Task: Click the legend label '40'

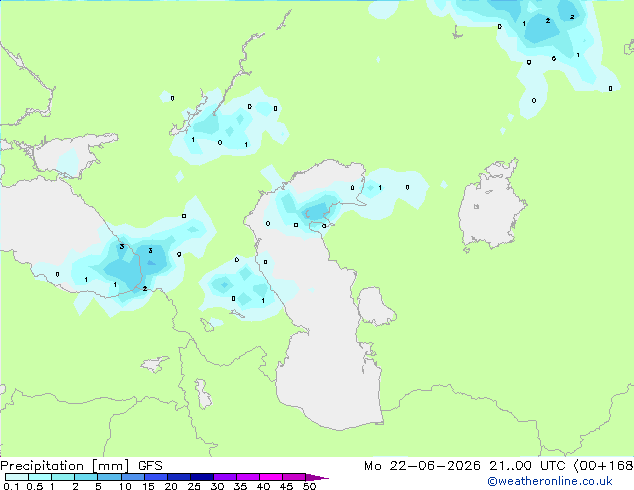Action: (263, 486)
